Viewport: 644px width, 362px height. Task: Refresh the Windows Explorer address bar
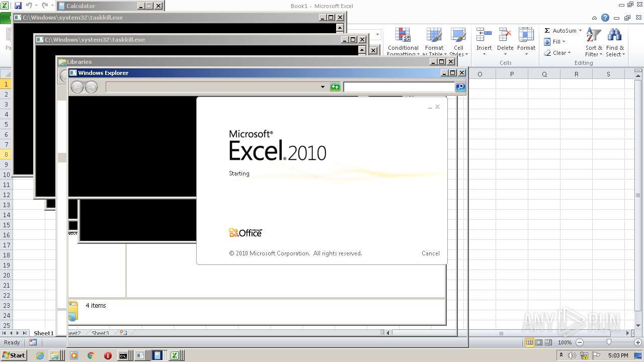coord(335,87)
